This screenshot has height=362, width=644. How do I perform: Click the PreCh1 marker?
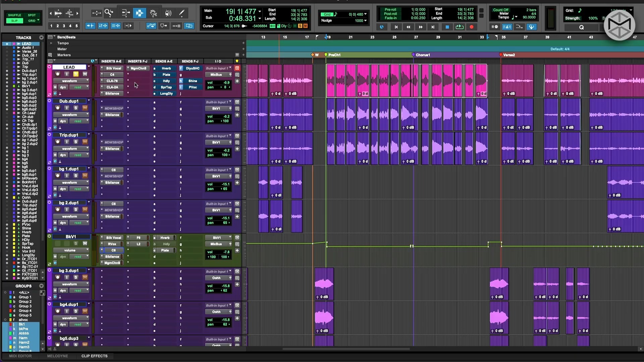coord(332,55)
